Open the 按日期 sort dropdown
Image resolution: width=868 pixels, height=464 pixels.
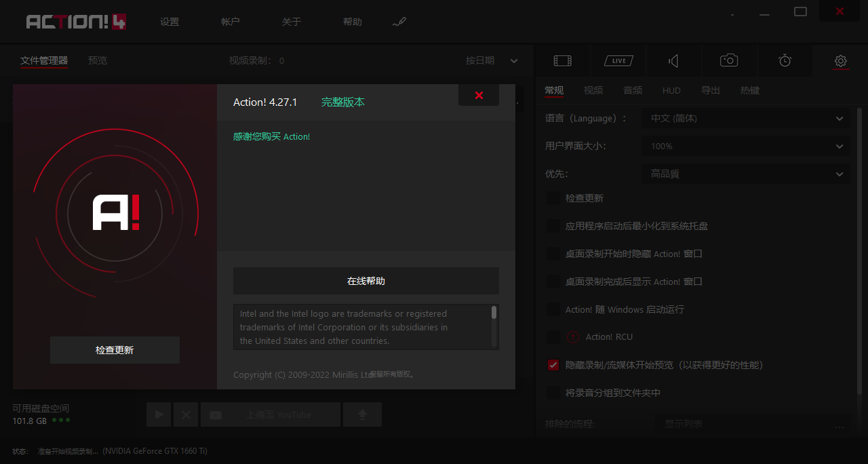(492, 60)
